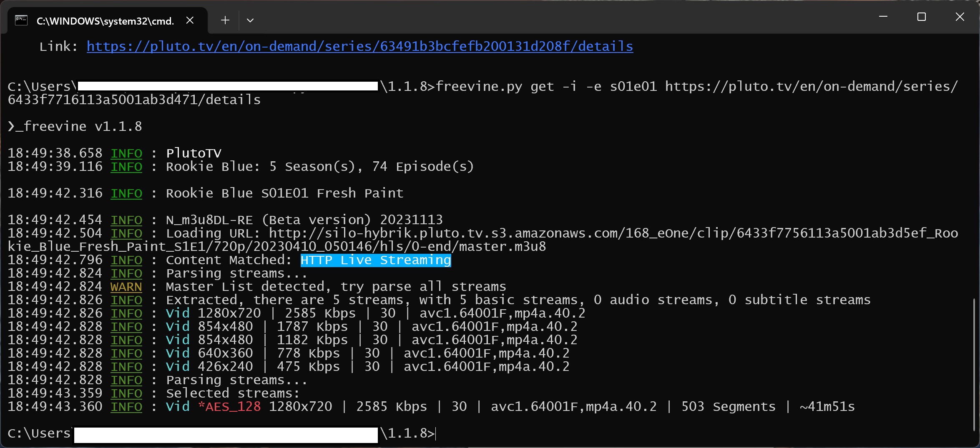Click at the bottom command prompt cursor

[436, 433]
